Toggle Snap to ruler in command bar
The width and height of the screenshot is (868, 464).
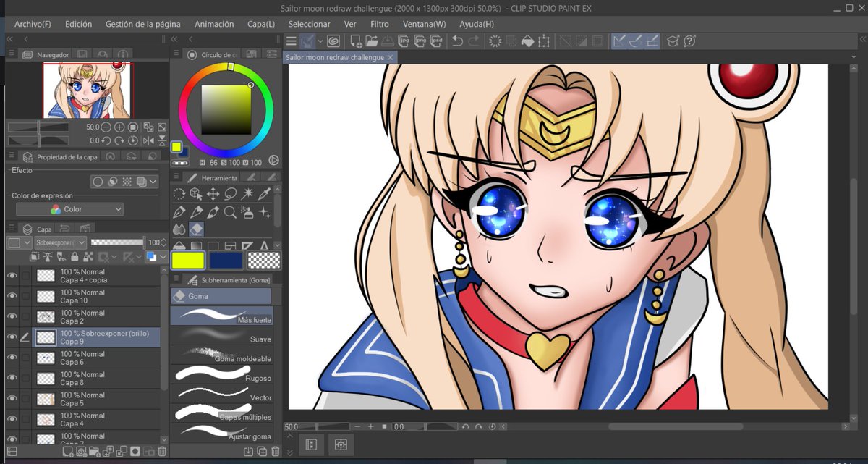tap(619, 41)
